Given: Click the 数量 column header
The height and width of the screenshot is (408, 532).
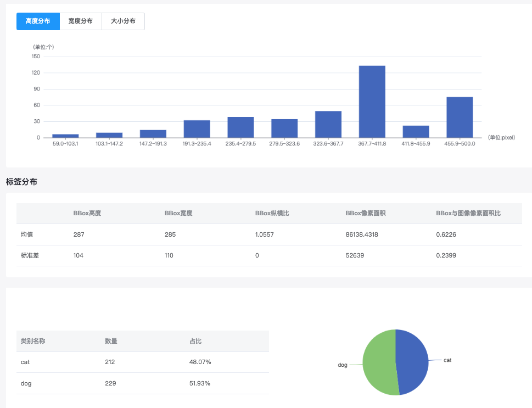Looking at the screenshot, I should [111, 341].
